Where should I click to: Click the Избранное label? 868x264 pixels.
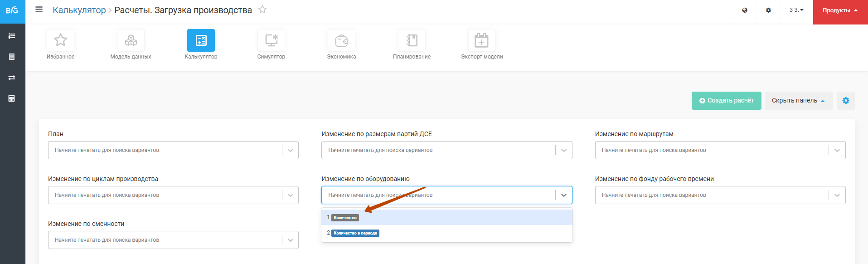(60, 57)
